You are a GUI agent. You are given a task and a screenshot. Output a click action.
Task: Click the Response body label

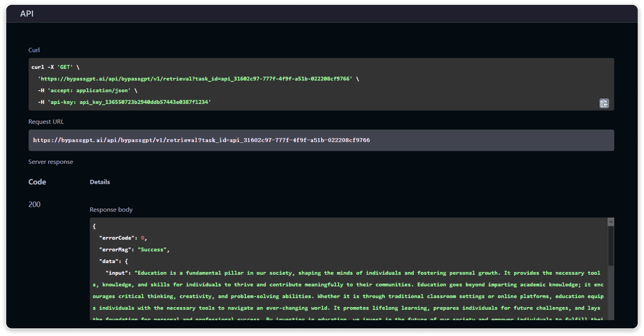pos(111,209)
